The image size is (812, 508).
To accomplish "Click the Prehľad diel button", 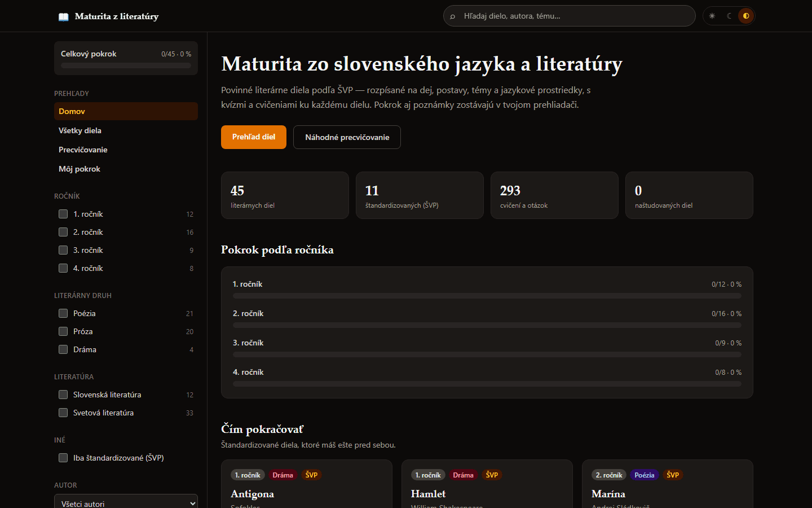I will [254, 137].
